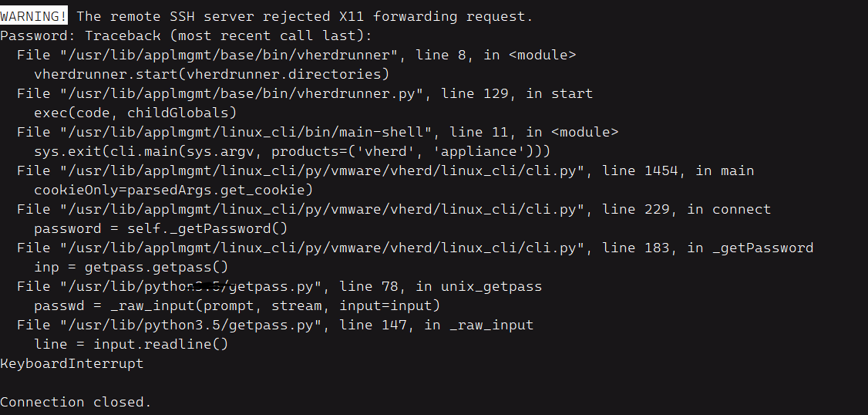
Task: Click the Password: prompt text
Action: pyautogui.click(x=38, y=35)
